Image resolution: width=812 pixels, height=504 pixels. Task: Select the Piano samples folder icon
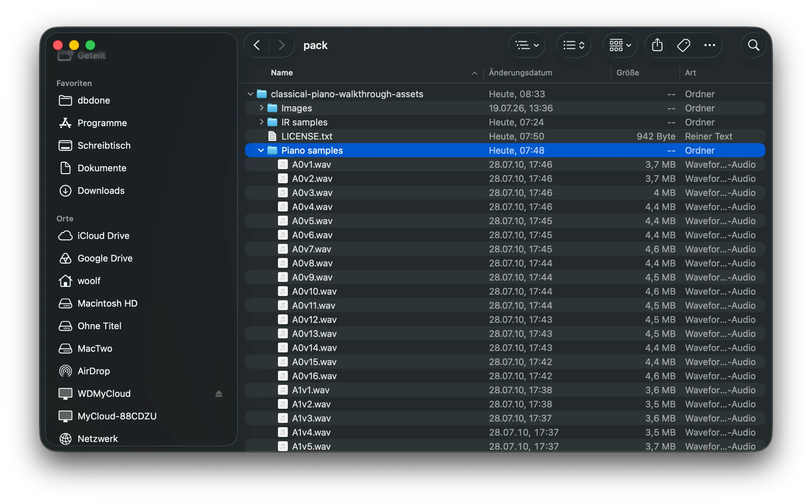272,150
